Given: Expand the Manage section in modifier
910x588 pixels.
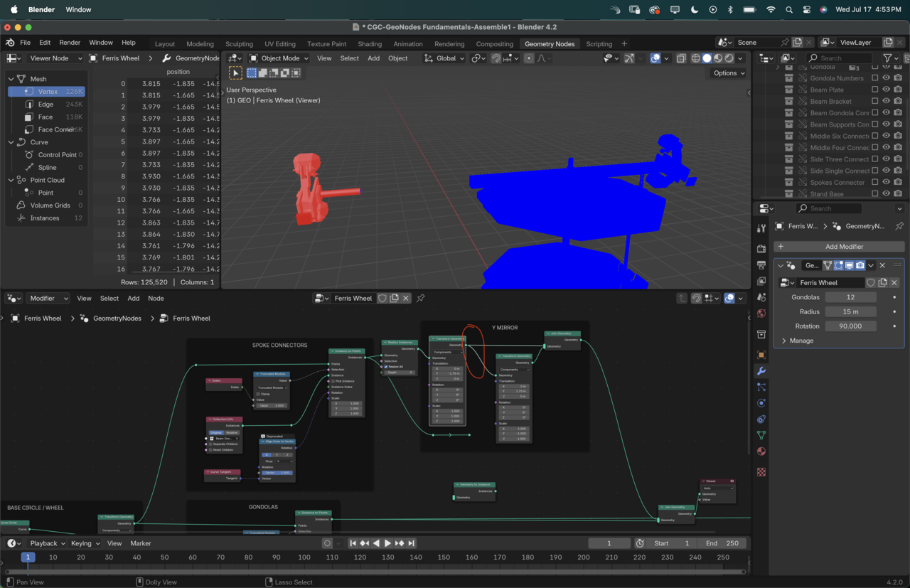Looking at the screenshot, I should click(797, 341).
